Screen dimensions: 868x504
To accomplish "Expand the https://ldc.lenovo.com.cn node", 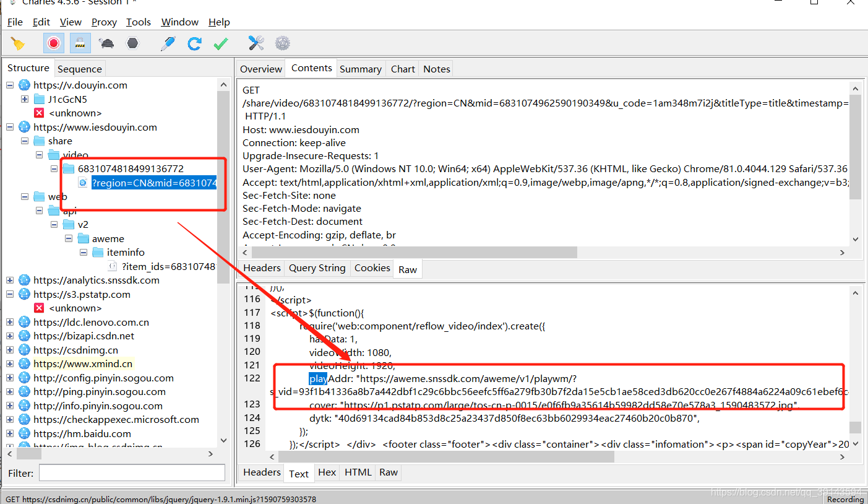I will (10, 322).
